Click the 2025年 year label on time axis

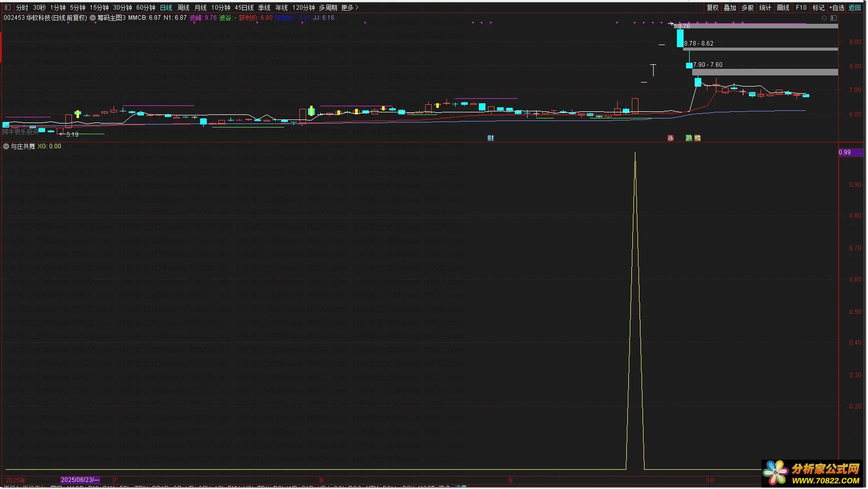[16, 480]
